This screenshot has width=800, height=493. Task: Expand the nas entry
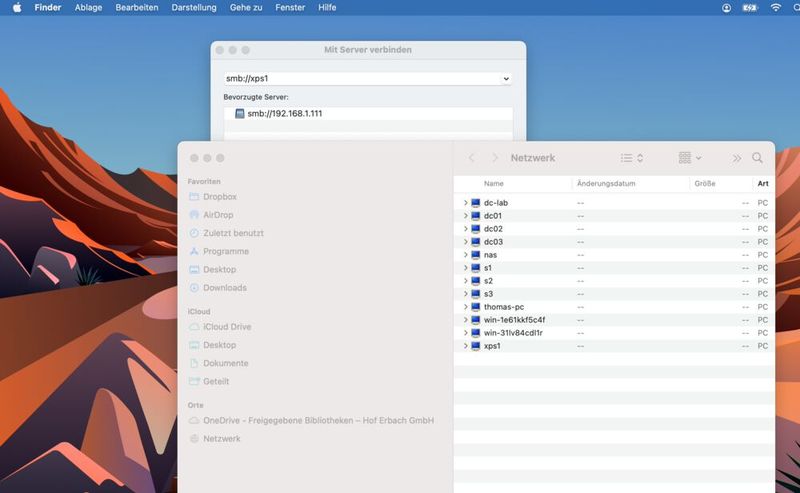465,255
